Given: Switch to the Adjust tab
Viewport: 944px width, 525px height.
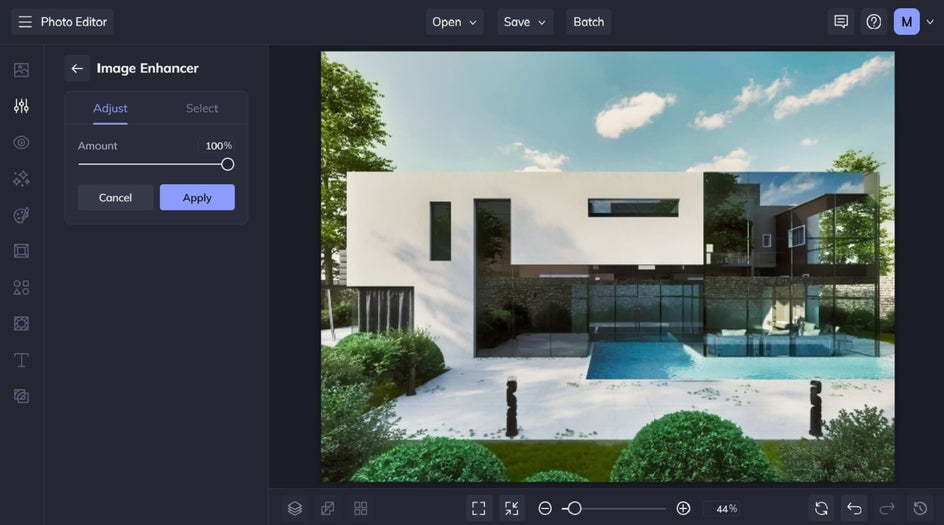Looking at the screenshot, I should coord(110,109).
